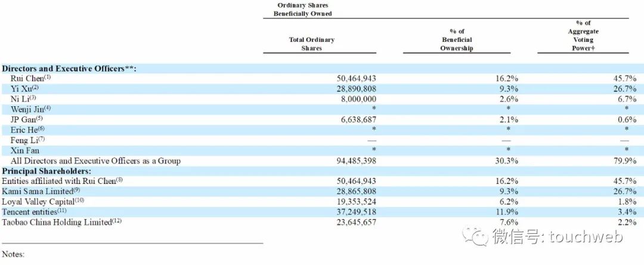The width and height of the screenshot is (644, 265).
Task: Click All Directors and Executive Officers as a Group
Action: point(95,161)
